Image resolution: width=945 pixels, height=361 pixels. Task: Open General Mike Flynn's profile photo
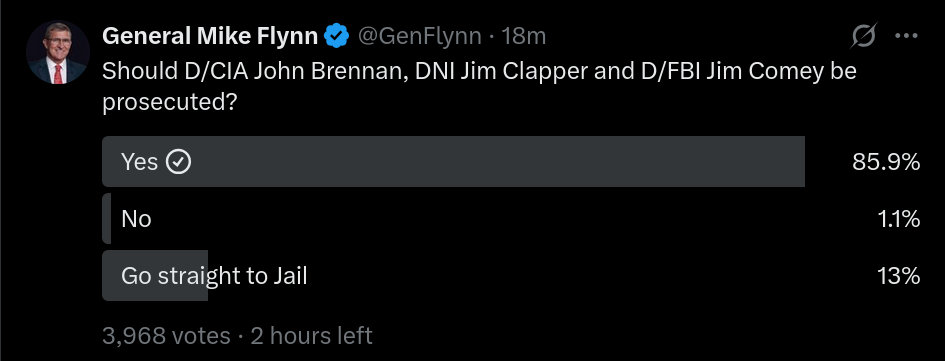pyautogui.click(x=58, y=52)
